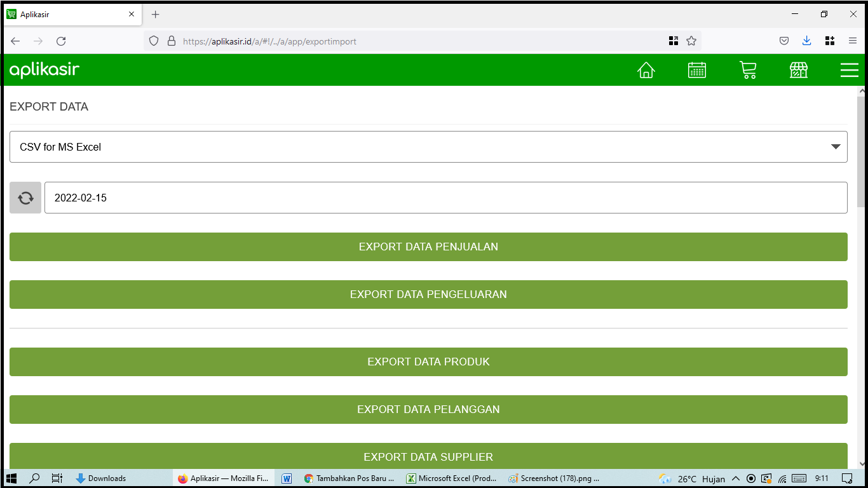Show hidden system tray icons
Image resolution: width=868 pixels, height=488 pixels.
[x=736, y=478]
